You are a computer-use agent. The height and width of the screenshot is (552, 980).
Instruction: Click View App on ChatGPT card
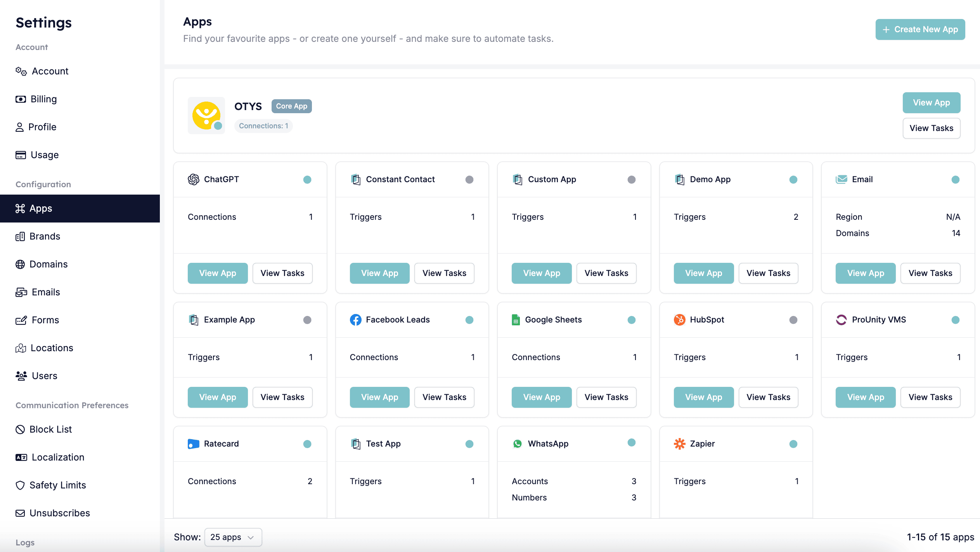[218, 273]
